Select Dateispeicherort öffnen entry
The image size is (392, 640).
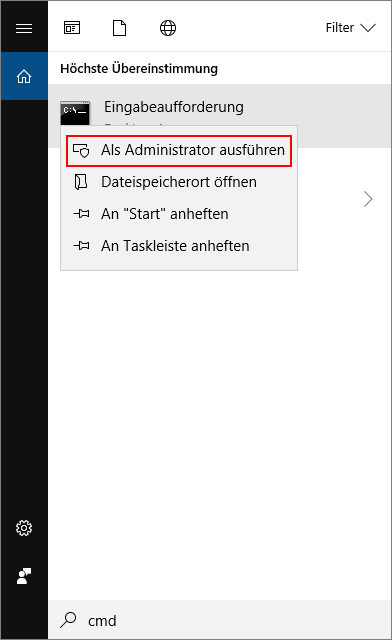(x=179, y=182)
